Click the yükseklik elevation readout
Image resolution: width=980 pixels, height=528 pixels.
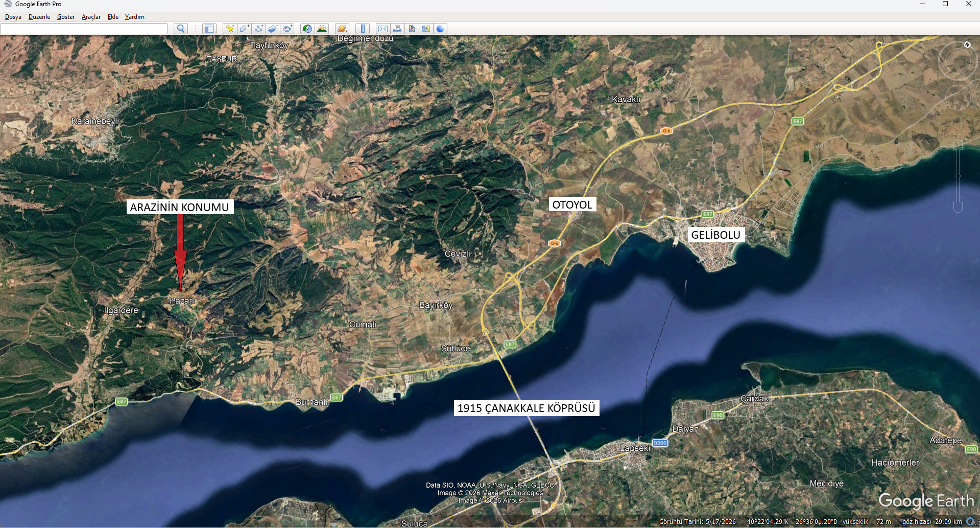click(867, 522)
